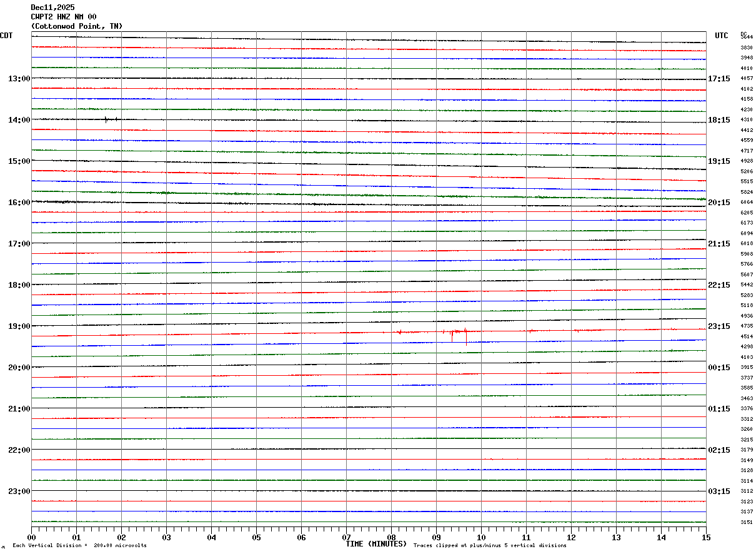Click minute '08' on the time axis

(x=391, y=537)
